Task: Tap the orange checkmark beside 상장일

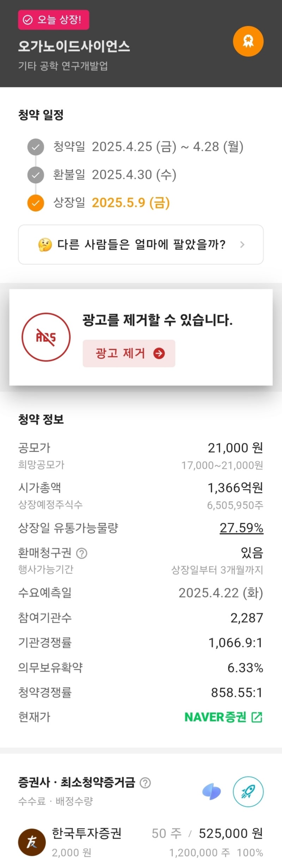Action: pos(36,203)
